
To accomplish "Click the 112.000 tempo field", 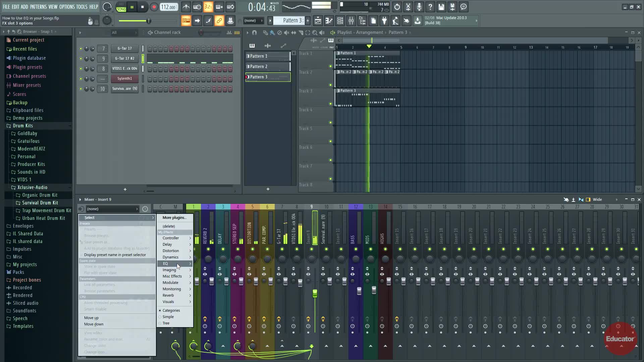I will point(169,7).
